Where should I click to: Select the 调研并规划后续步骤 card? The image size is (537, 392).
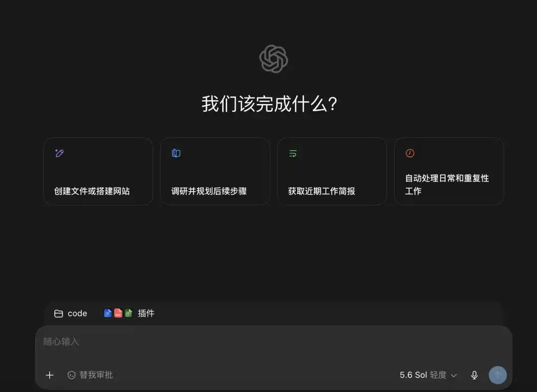click(215, 171)
